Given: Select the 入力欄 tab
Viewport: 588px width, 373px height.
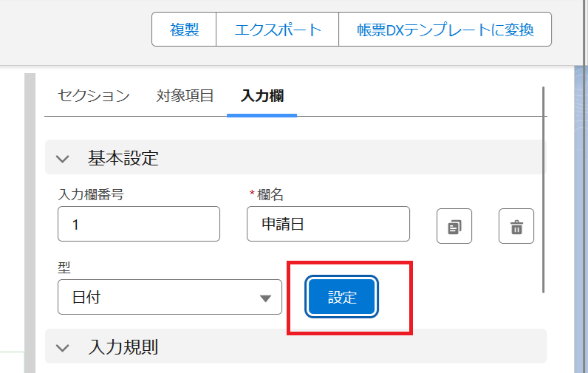Looking at the screenshot, I should tap(262, 95).
